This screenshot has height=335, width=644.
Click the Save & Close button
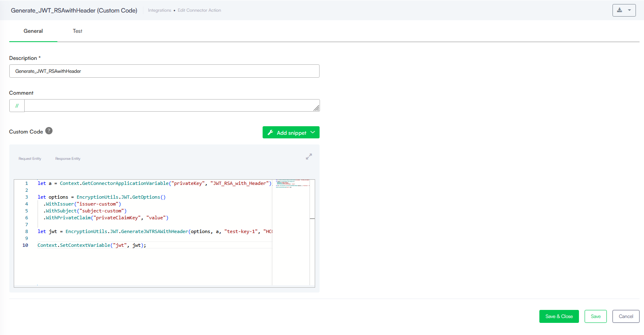[x=559, y=316]
